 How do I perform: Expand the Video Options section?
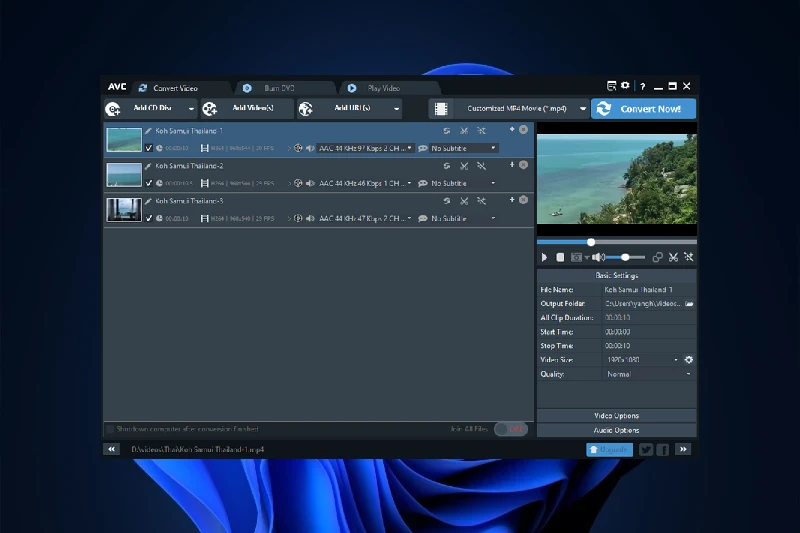(x=616, y=416)
